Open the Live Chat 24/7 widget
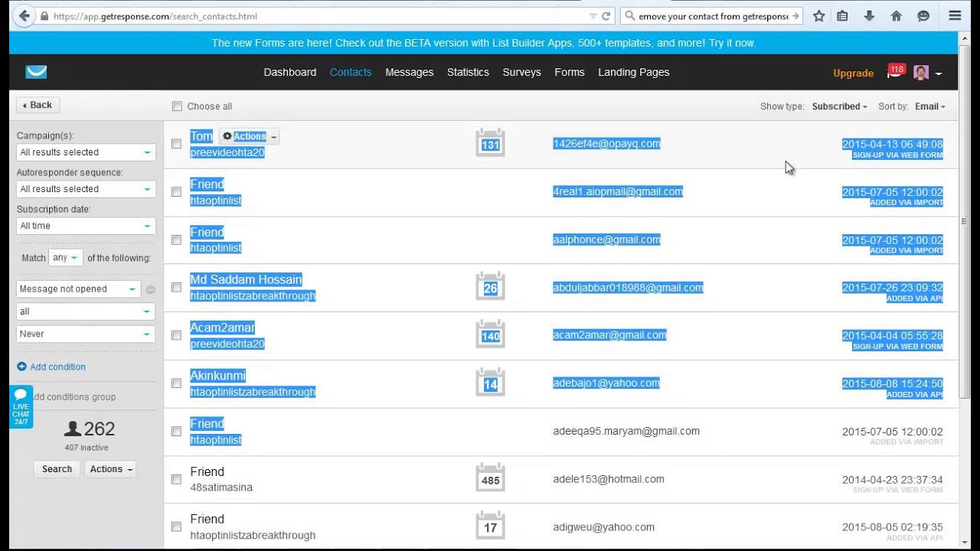This screenshot has width=980, height=551. click(x=21, y=406)
